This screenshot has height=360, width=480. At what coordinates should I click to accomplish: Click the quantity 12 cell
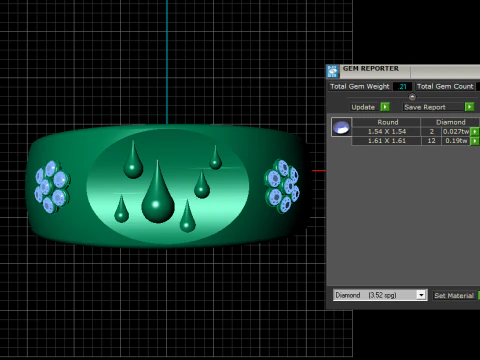click(x=431, y=141)
